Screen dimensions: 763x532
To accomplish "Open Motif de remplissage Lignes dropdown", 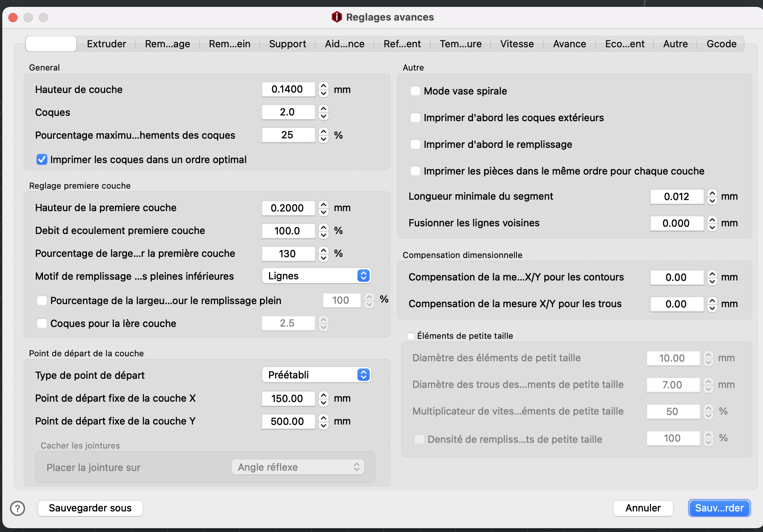I will (x=316, y=276).
